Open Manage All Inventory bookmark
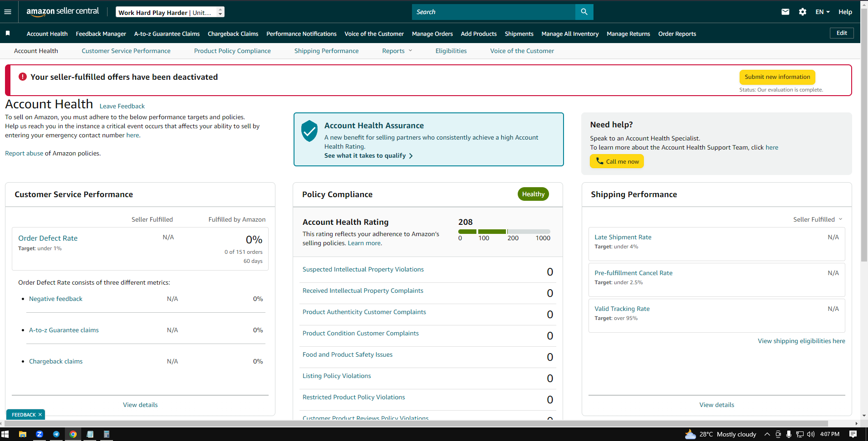Image resolution: width=868 pixels, height=441 pixels. [x=570, y=34]
